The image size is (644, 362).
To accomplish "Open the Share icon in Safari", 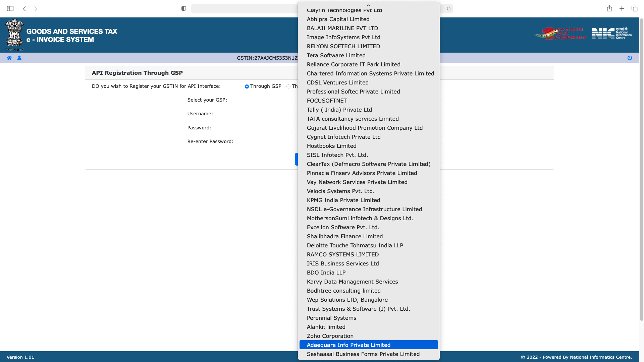I will 609,8.
